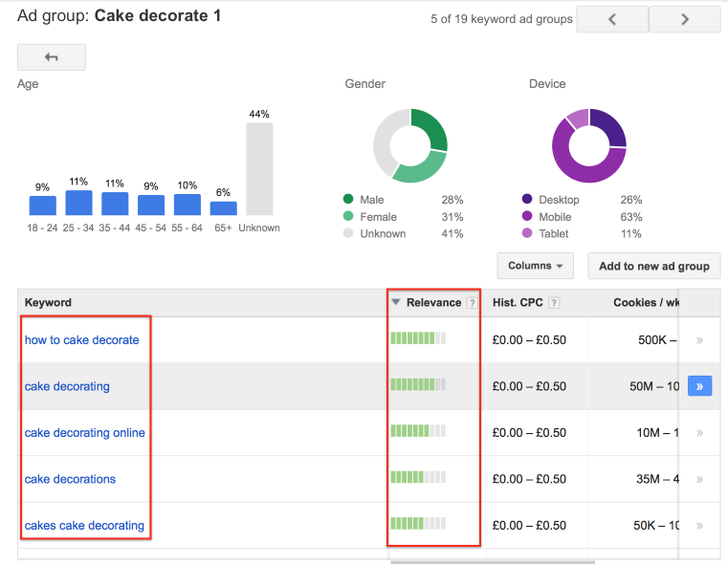Open the 'cake decorating' keyword link

67,386
